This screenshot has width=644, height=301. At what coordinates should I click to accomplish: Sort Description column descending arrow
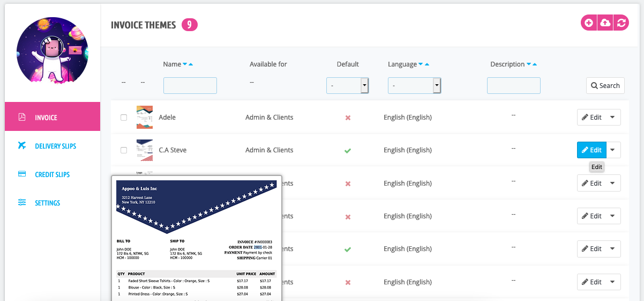(x=529, y=64)
